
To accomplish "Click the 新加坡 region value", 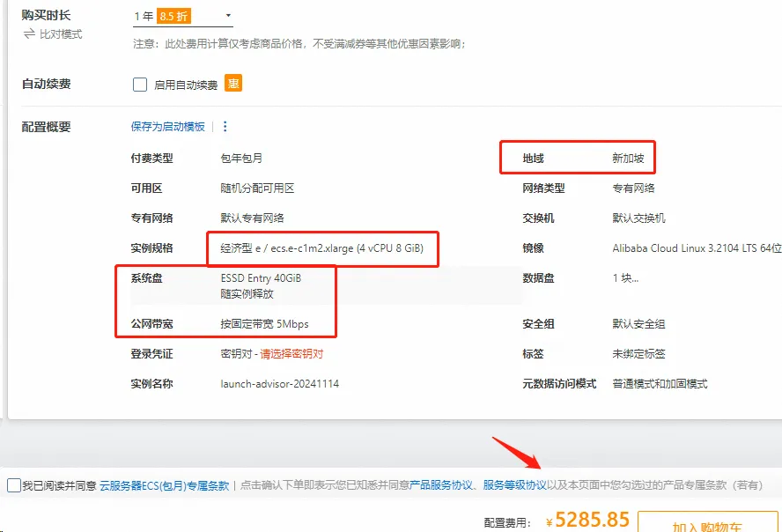I will tap(628, 158).
